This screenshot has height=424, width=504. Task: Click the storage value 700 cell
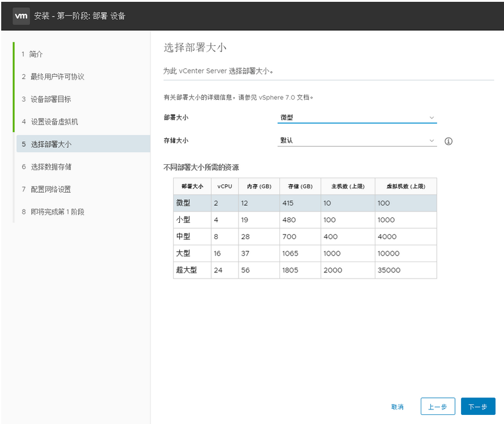pos(300,236)
